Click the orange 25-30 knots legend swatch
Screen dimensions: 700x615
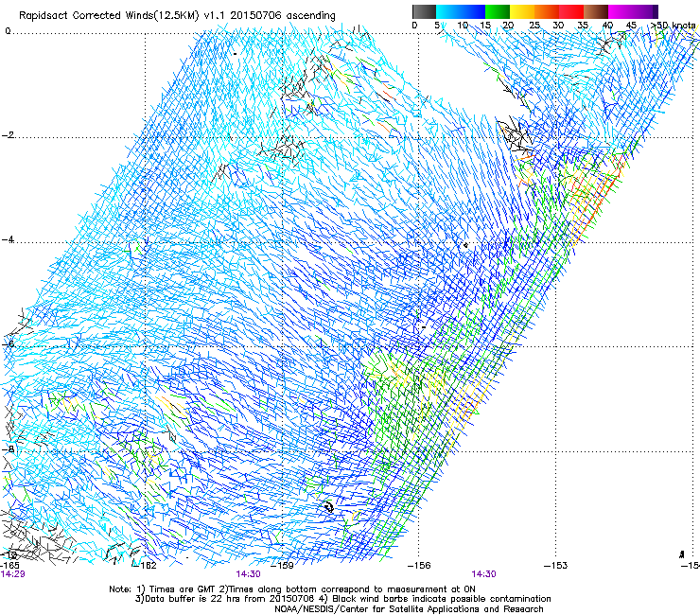[547, 11]
